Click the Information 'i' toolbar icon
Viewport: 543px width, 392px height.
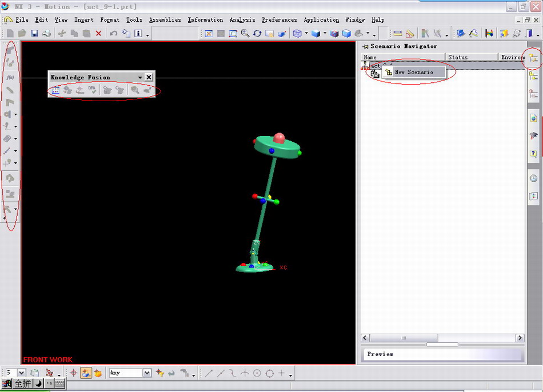click(x=138, y=33)
